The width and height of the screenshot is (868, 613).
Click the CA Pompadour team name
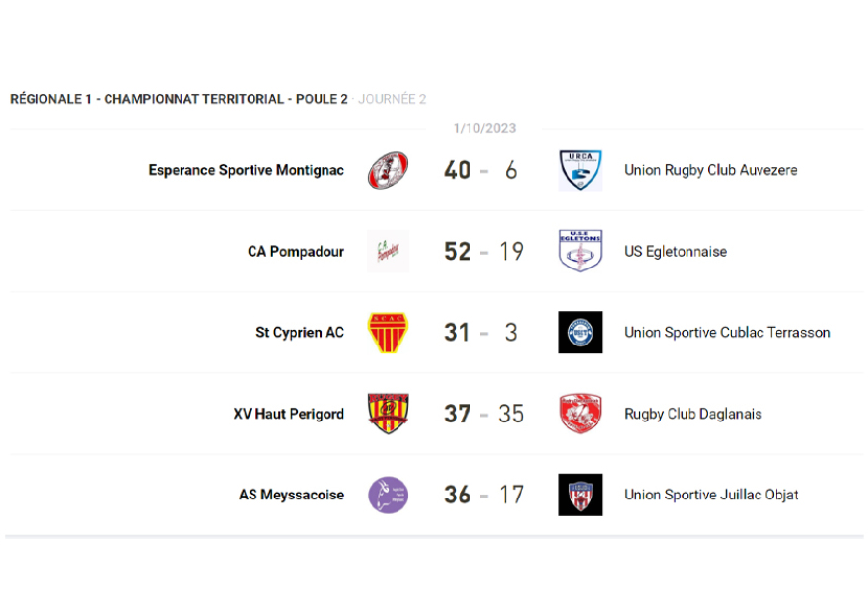296,252
